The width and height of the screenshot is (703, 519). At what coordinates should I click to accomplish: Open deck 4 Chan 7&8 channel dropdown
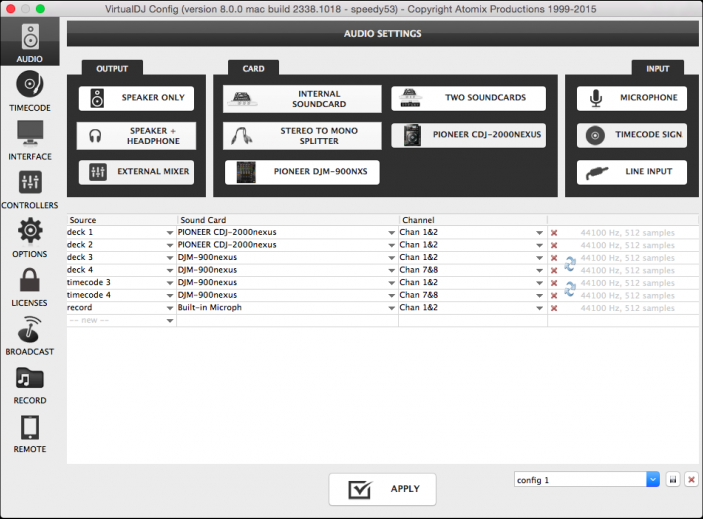coord(539,270)
